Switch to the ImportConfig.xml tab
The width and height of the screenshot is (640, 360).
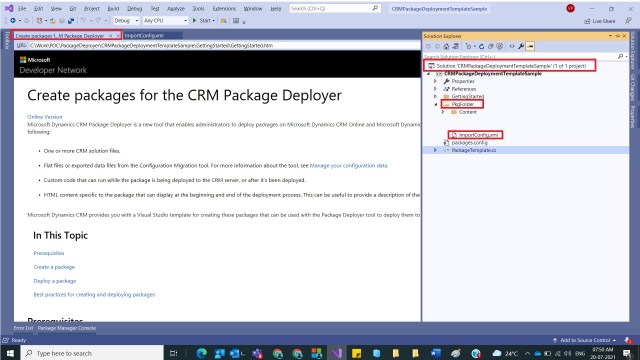[144, 36]
